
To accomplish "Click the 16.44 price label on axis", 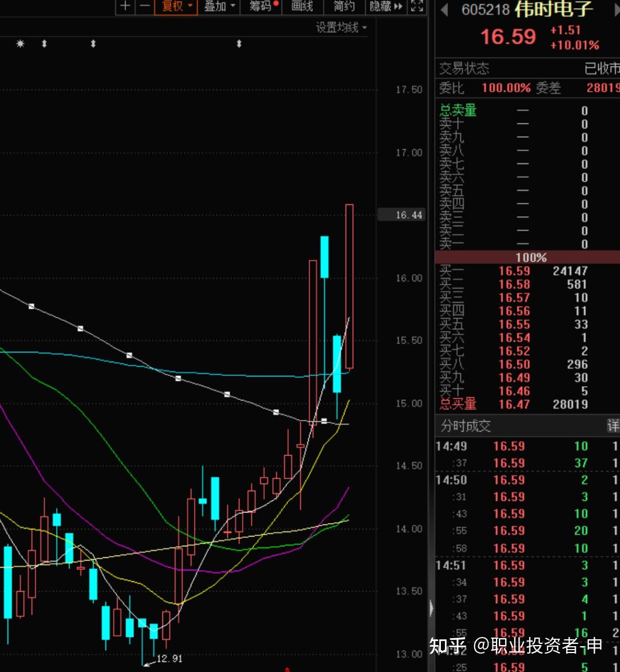I will click(x=409, y=215).
